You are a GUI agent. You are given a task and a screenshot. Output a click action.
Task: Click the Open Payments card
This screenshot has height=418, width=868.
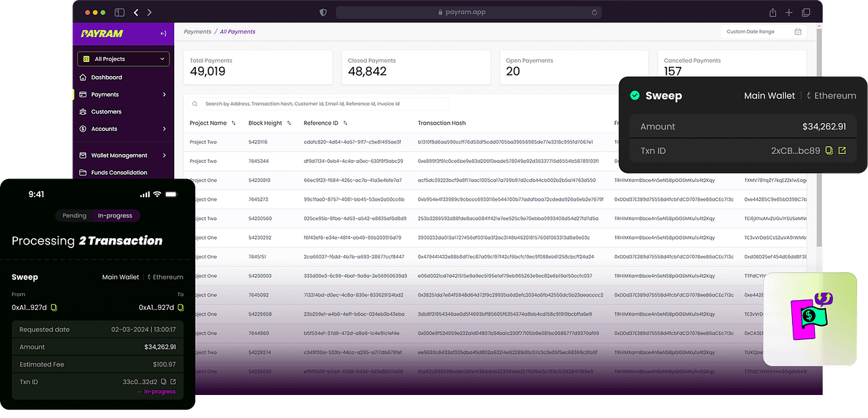pos(574,68)
